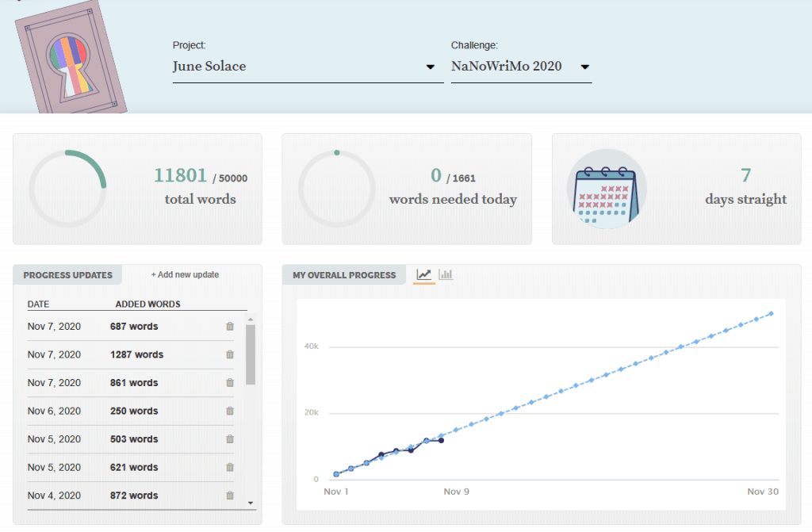This screenshot has width=812, height=532.
Task: Select the Progress Updates tab header
Action: pos(67,275)
